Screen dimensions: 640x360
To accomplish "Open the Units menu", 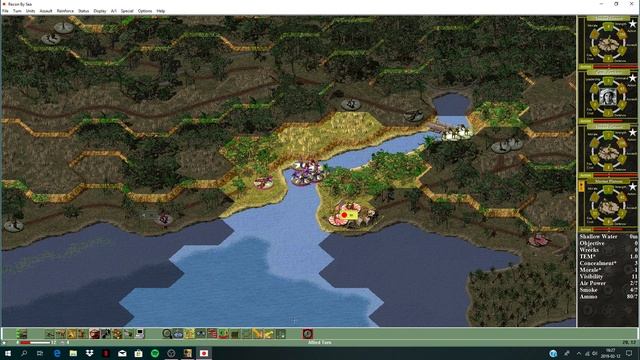I will [31, 11].
